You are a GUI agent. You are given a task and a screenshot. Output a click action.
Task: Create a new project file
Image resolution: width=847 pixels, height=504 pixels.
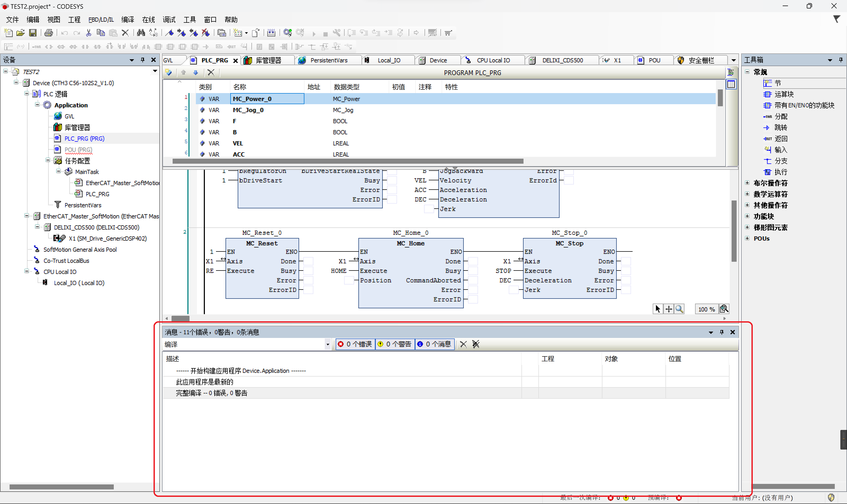click(x=8, y=33)
